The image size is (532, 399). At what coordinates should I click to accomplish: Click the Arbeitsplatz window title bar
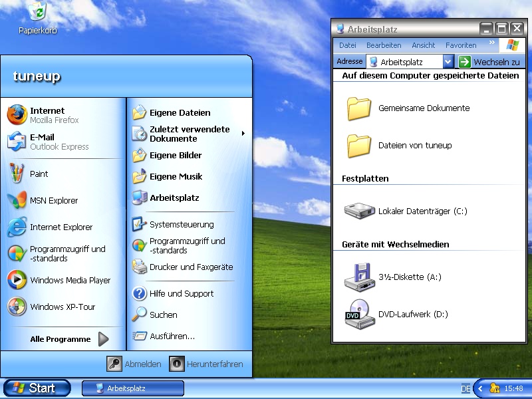pos(407,29)
